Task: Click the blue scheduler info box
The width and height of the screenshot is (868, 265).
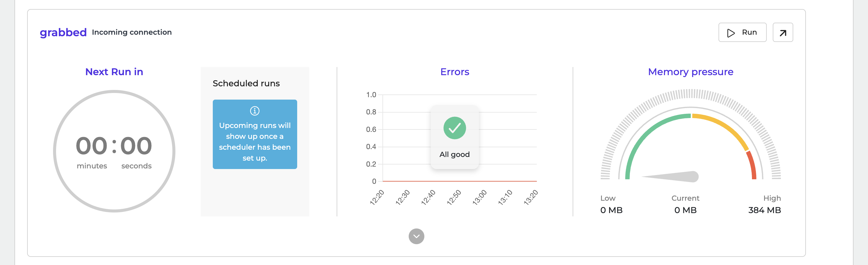Action: [x=255, y=134]
